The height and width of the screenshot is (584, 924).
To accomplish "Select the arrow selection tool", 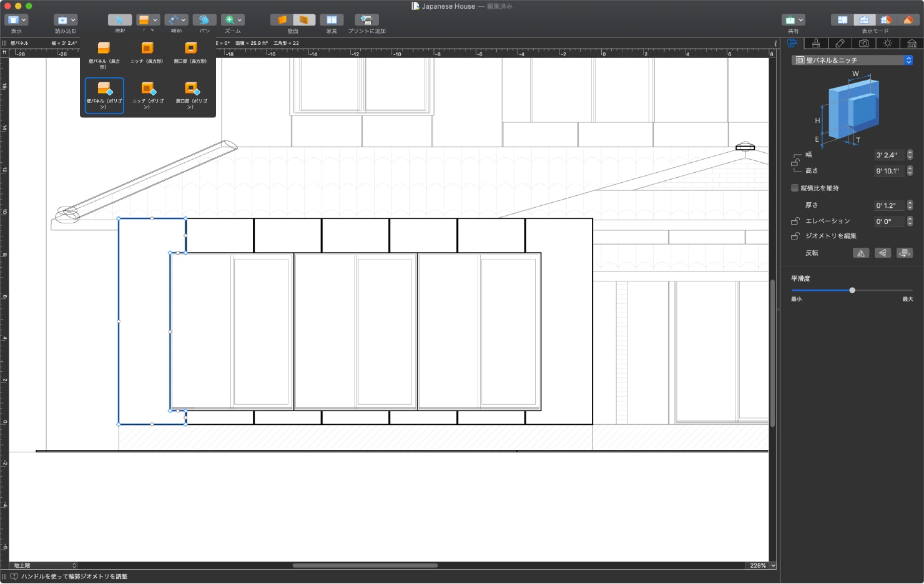I will point(119,20).
